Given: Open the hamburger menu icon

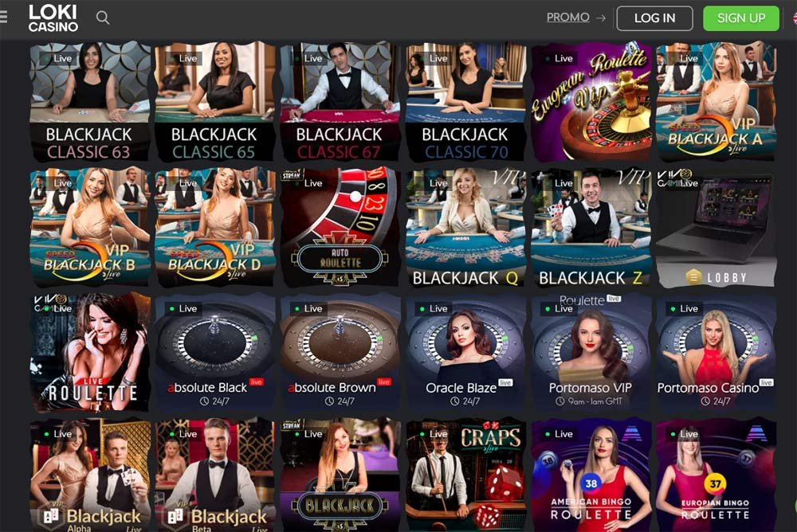Looking at the screenshot, I should 3,18.
